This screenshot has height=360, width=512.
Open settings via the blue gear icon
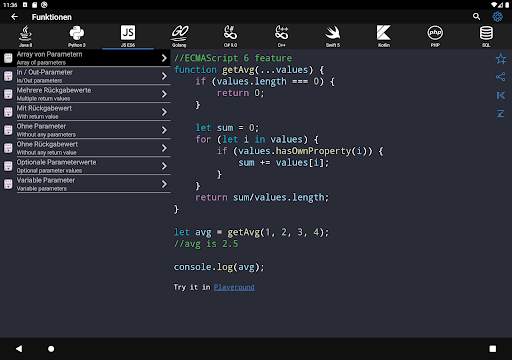pyautogui.click(x=497, y=16)
